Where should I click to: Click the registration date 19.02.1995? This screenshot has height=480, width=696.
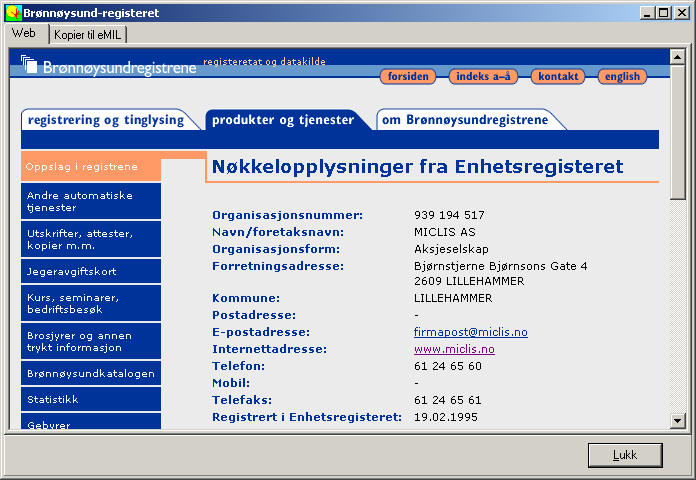(446, 417)
